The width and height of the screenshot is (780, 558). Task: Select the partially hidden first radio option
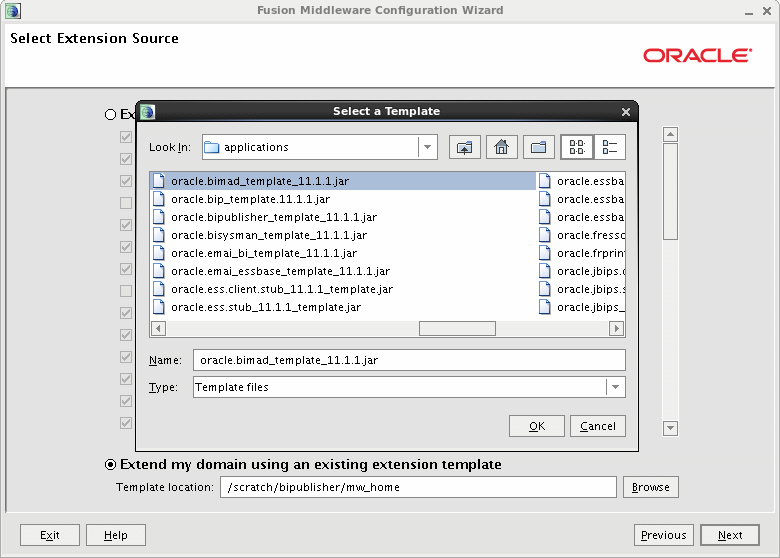pyautogui.click(x=110, y=114)
